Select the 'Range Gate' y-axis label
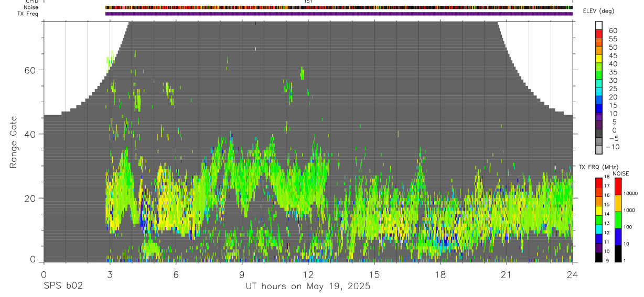This screenshot has width=644, height=297. pos(14,142)
